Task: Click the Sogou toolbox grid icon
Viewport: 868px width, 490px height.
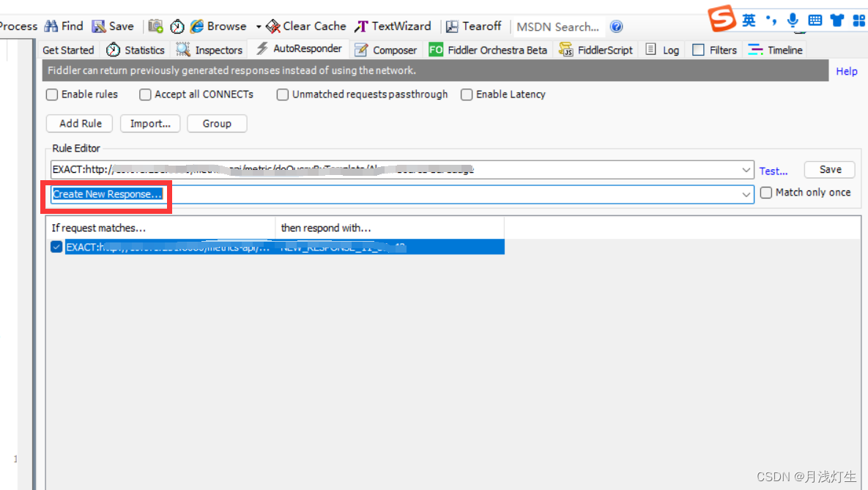Action: tap(858, 21)
